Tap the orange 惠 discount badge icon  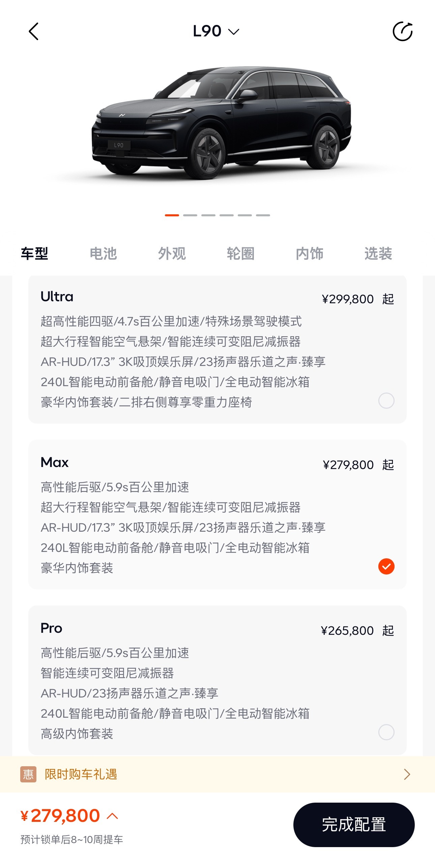(x=28, y=774)
